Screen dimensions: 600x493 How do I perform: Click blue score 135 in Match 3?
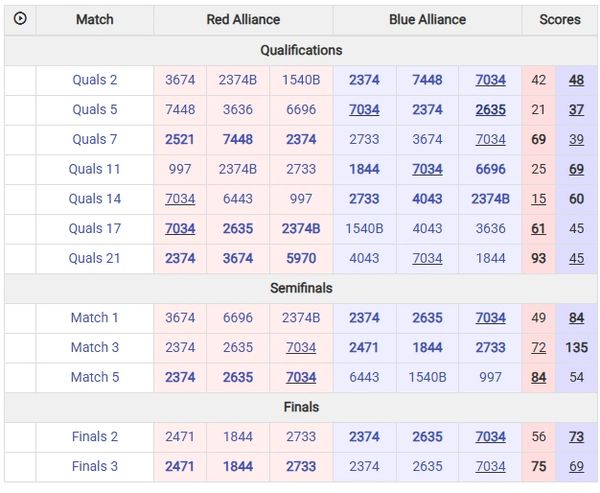point(576,348)
